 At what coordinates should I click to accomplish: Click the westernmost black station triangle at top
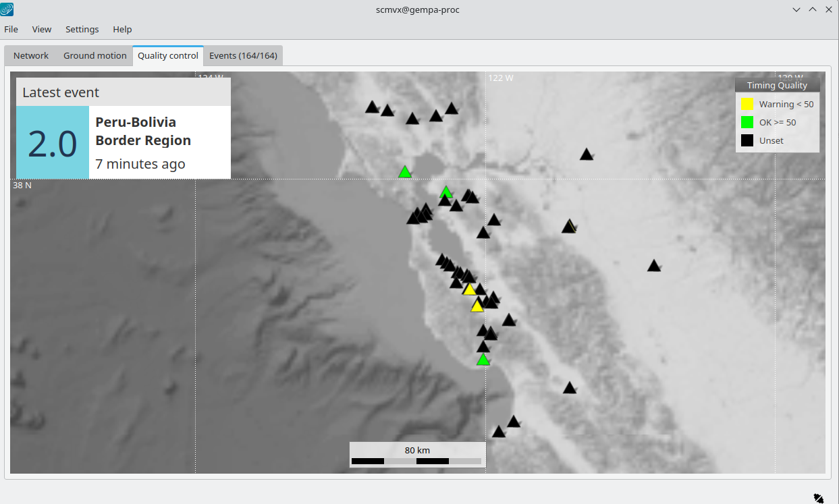coord(372,107)
